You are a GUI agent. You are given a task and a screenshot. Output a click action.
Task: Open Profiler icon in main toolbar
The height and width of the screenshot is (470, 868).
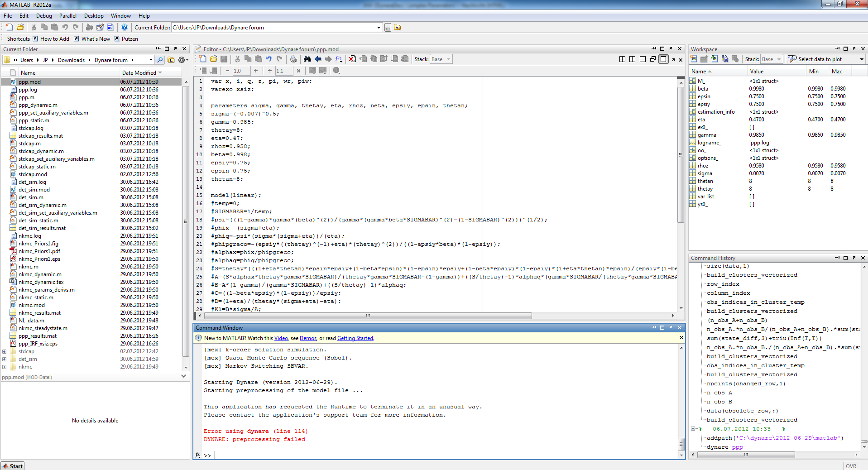click(x=110, y=27)
